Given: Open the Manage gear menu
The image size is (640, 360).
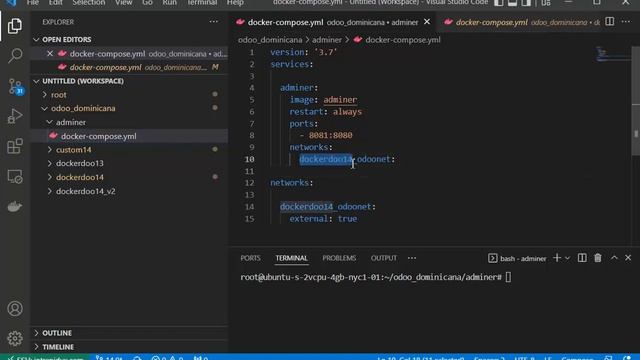Looking at the screenshot, I should (x=15, y=338).
